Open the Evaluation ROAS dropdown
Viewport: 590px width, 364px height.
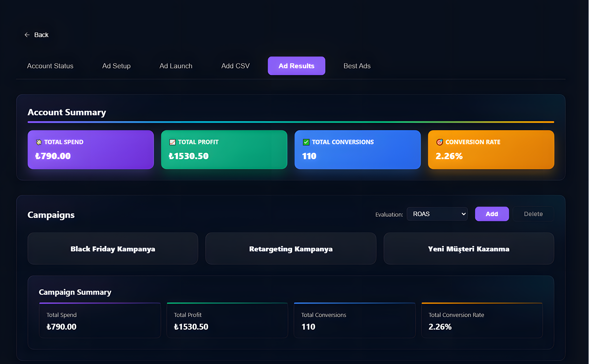[x=437, y=214]
